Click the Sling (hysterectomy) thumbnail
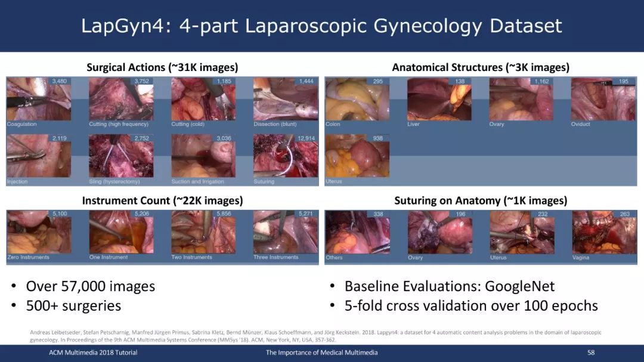This screenshot has height=362, width=644. coord(121,156)
